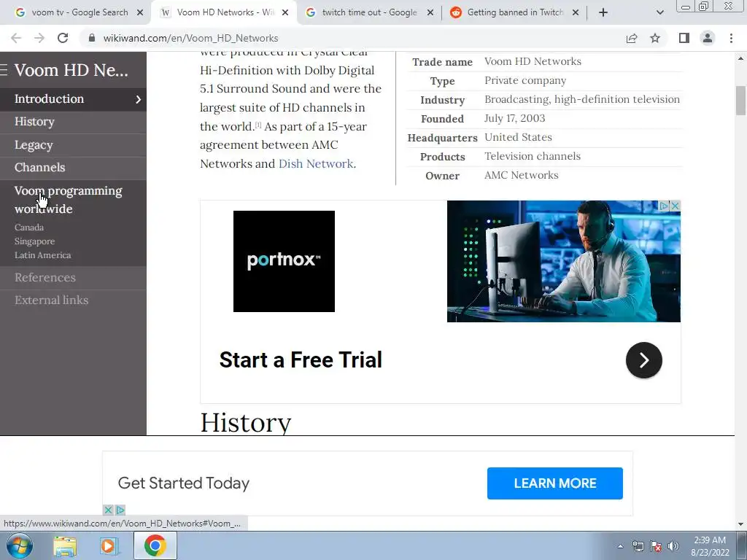
Task: Close the portnox ad with X icon
Action: pos(675,206)
